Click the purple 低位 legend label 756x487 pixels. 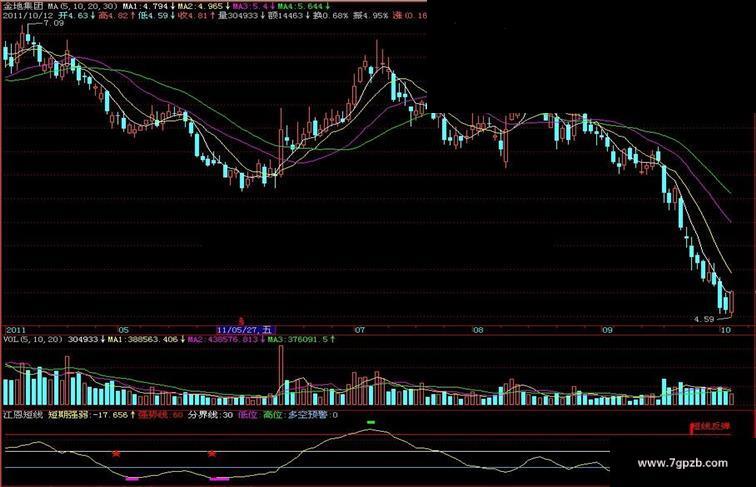point(248,415)
